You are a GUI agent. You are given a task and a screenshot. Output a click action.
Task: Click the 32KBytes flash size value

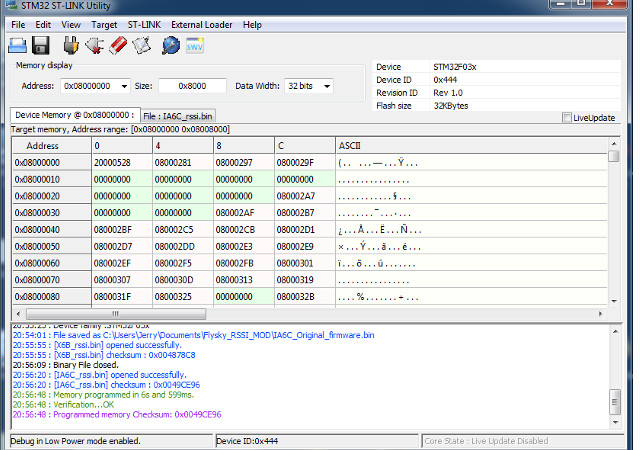(451, 106)
